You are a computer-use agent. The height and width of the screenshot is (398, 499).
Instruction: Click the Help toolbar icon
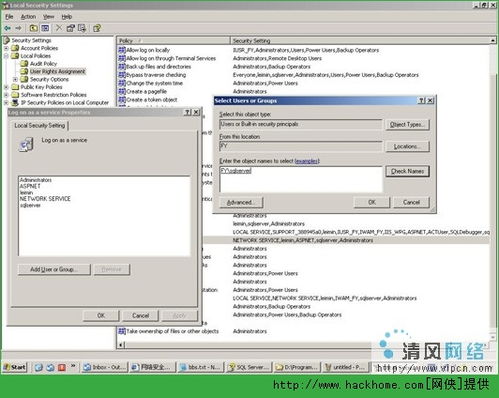pyautogui.click(x=97, y=28)
